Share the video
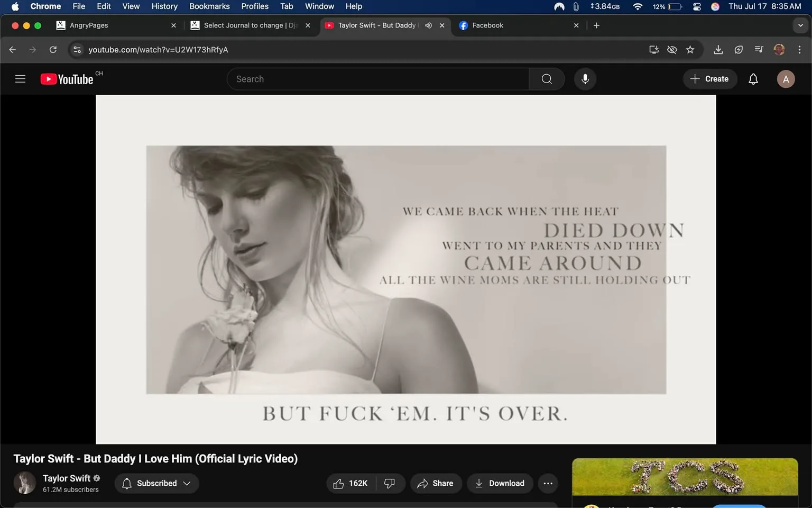Screen dimensions: 812x508 (436, 483)
